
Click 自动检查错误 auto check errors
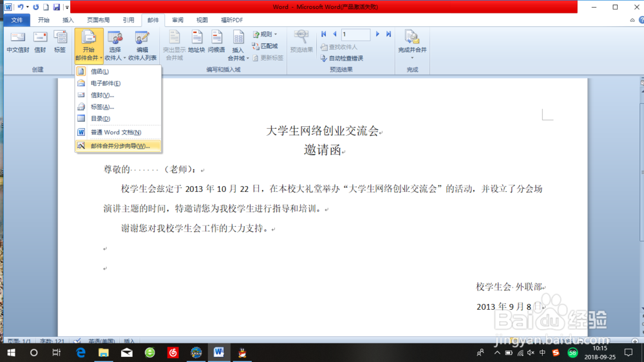[x=342, y=59]
